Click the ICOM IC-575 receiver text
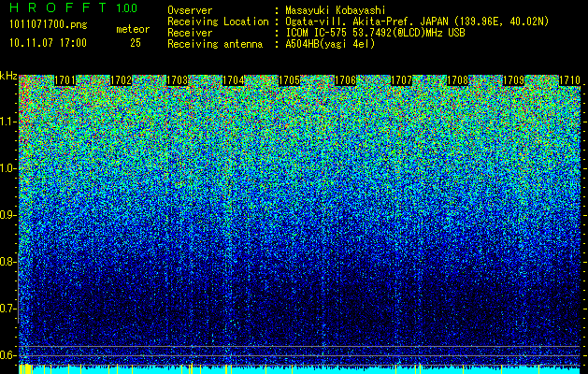Image resolution: width=588 pixels, height=374 pixels. pyautogui.click(x=375, y=33)
